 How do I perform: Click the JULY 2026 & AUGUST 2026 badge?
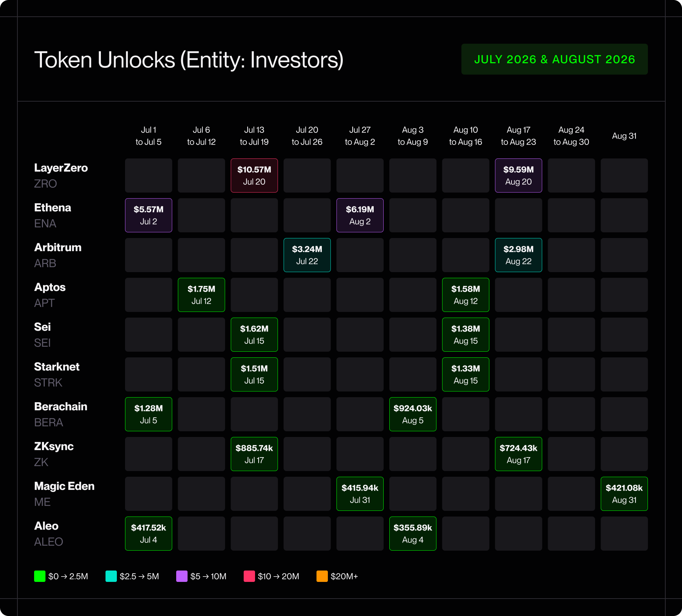(x=554, y=59)
